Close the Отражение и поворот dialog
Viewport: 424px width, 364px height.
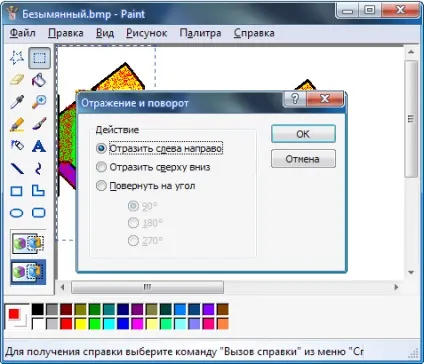pyautogui.click(x=325, y=99)
